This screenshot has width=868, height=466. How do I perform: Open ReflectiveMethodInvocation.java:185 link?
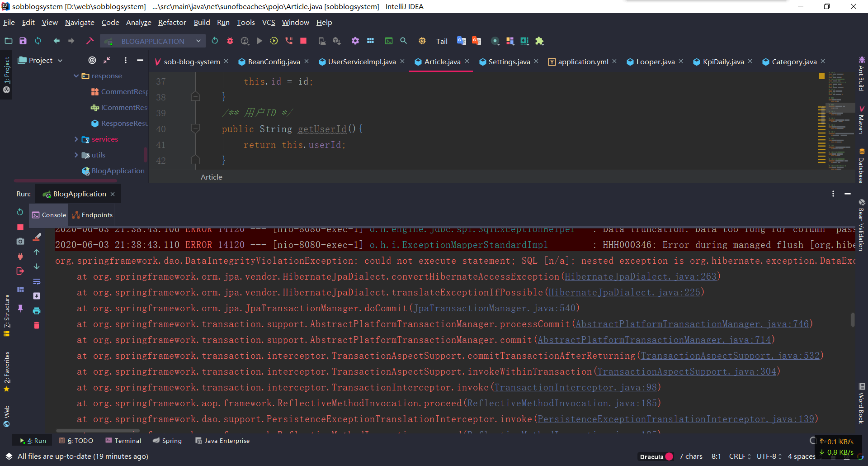562,403
